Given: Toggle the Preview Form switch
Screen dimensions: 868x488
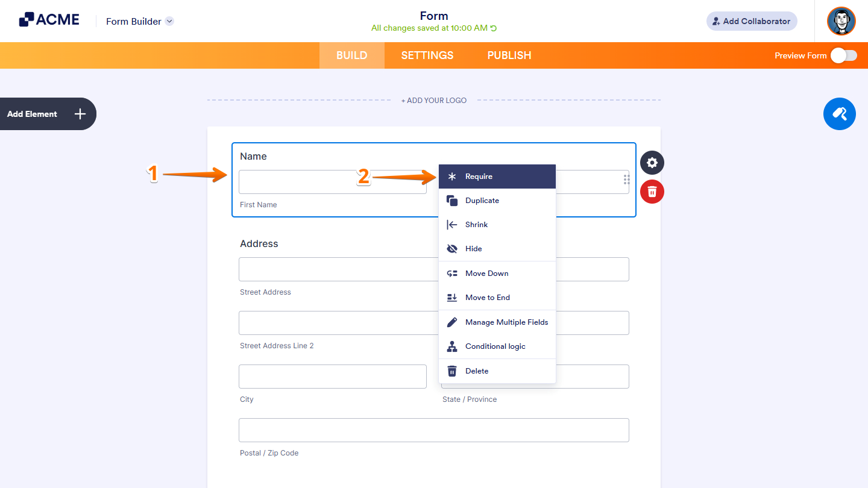Looking at the screenshot, I should (843, 55).
